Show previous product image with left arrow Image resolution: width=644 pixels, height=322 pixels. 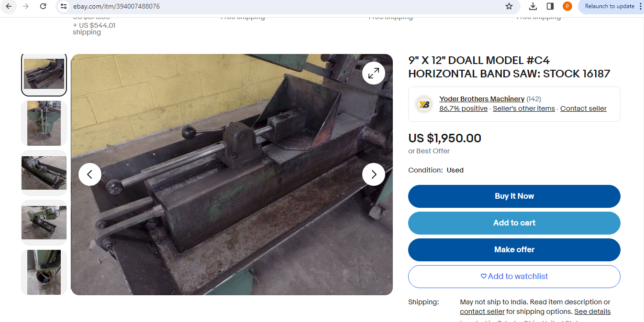90,174
